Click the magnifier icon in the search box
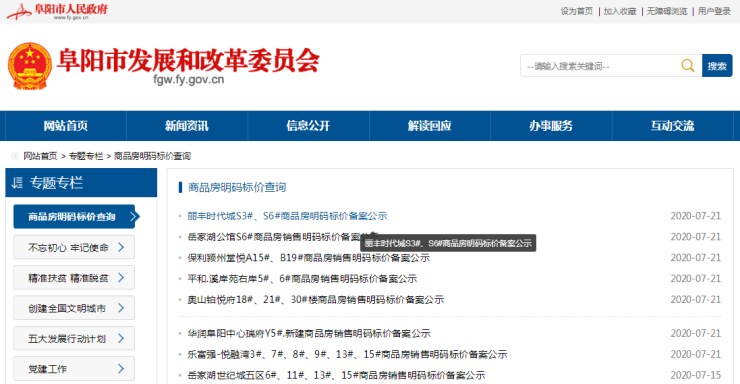740x384 pixels. click(688, 66)
